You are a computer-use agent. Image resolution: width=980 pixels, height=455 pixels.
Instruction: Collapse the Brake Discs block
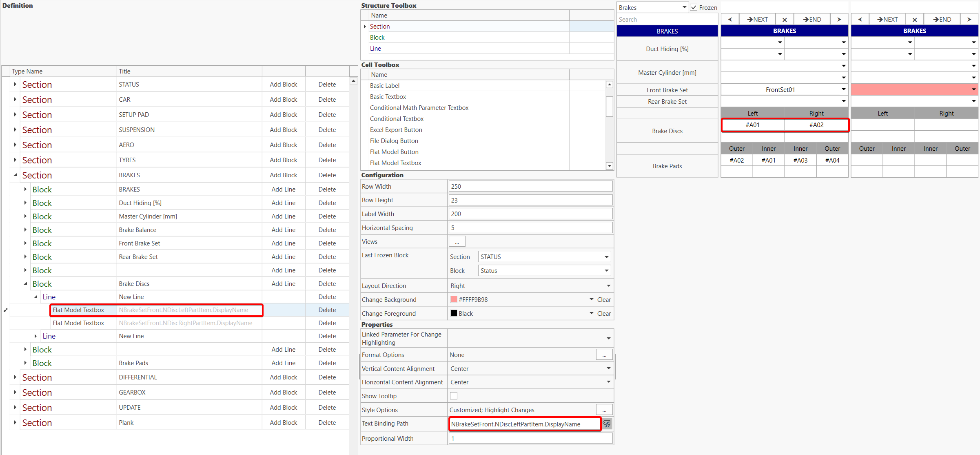click(x=25, y=284)
